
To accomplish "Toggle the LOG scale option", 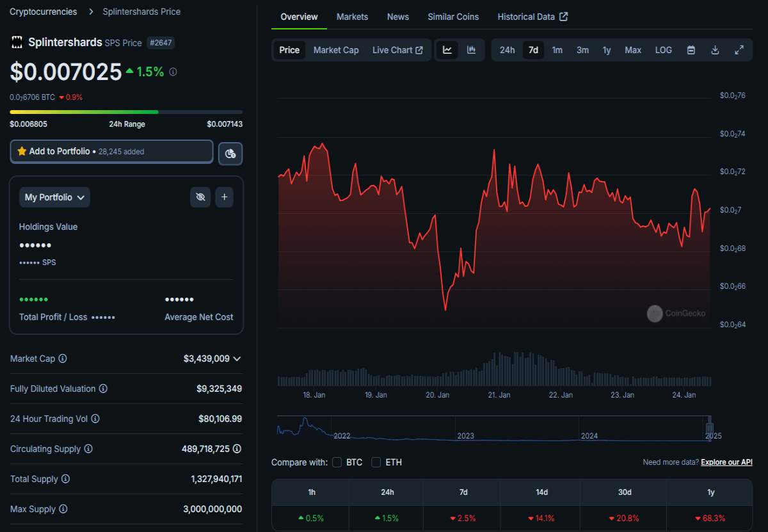I will [x=664, y=50].
